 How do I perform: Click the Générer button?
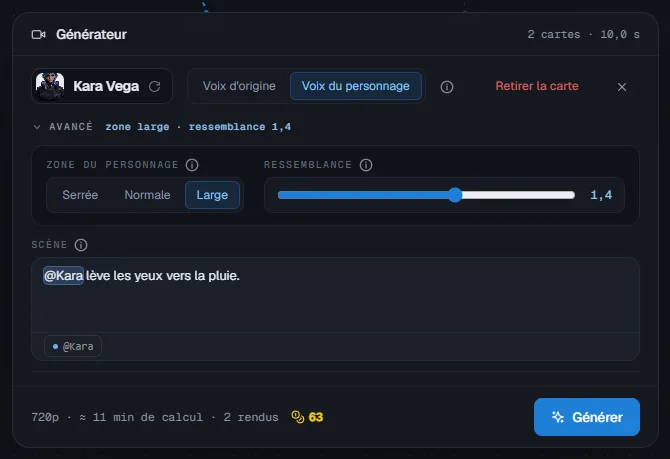pyautogui.click(x=587, y=417)
